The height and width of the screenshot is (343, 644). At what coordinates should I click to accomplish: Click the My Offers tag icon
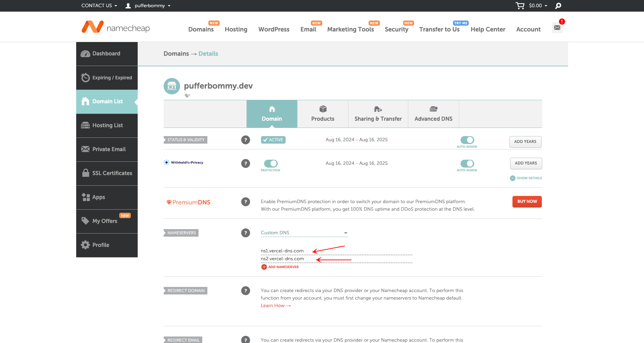(85, 221)
